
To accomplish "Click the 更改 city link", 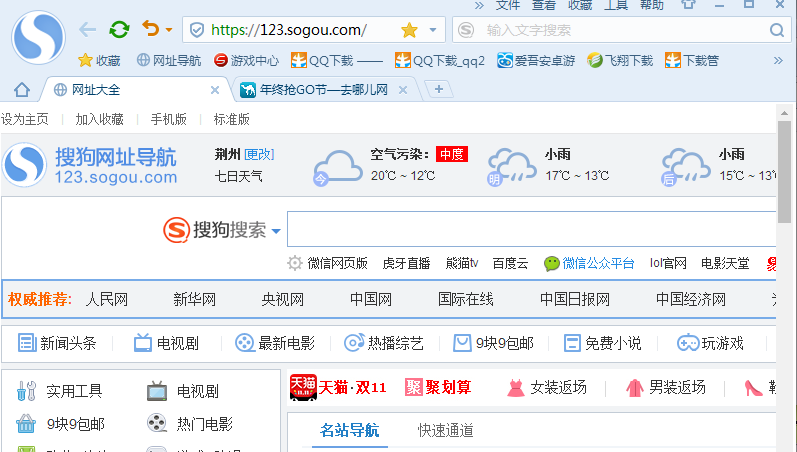I will tap(259, 154).
